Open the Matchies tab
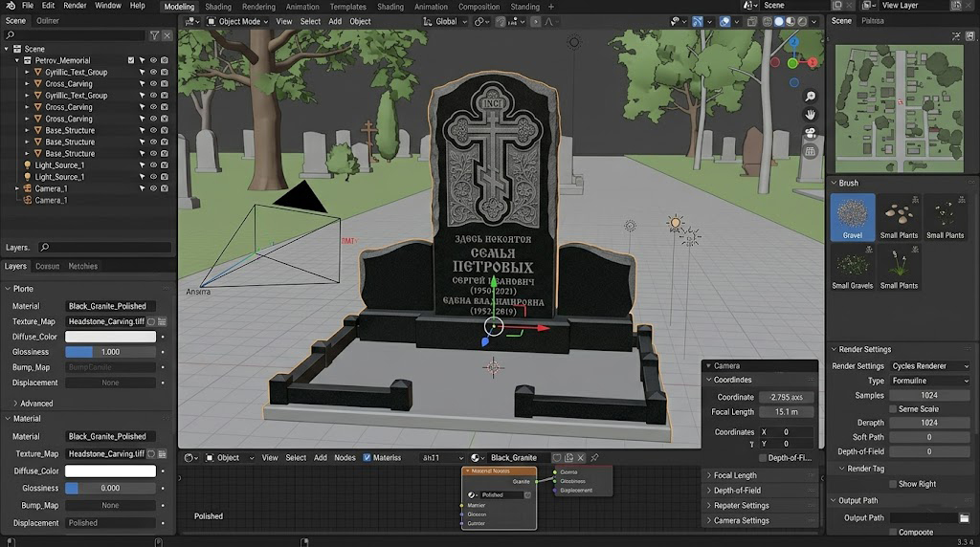The width and height of the screenshot is (980, 547). coord(82,266)
